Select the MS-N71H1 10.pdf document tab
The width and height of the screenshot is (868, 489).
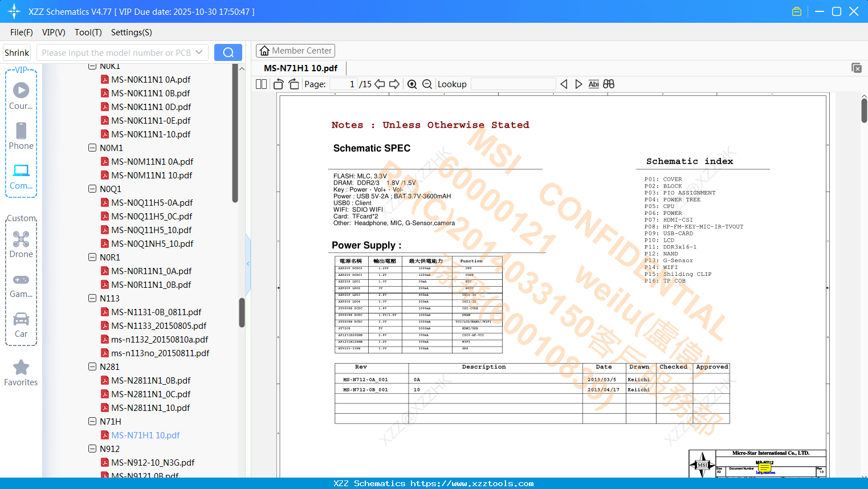(x=300, y=68)
